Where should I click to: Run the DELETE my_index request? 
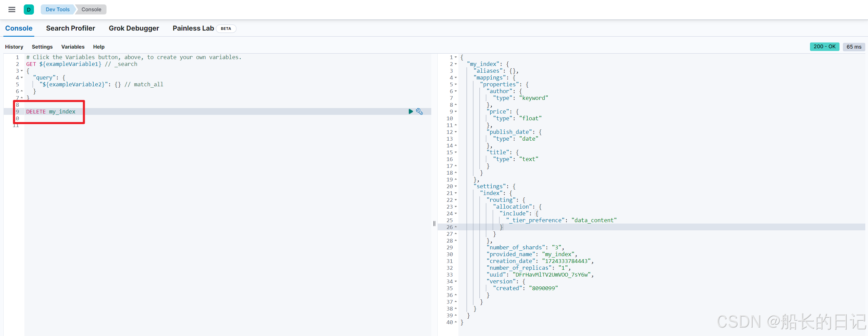coord(411,111)
